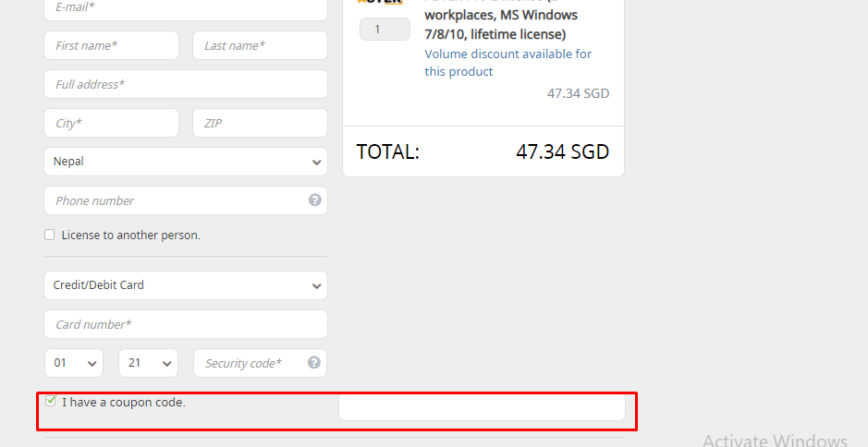Click the 'I have a coupon code.' label
868x447 pixels.
[x=124, y=402]
